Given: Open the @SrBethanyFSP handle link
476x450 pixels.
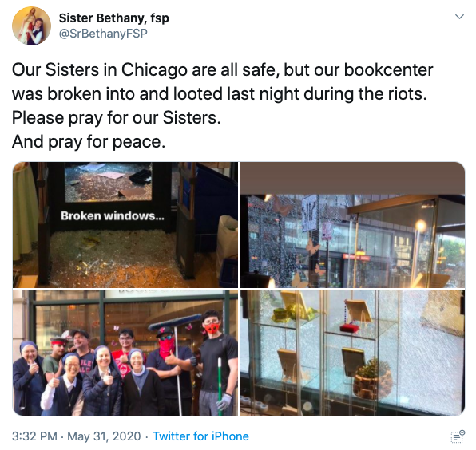Looking at the screenshot, I should click(103, 34).
